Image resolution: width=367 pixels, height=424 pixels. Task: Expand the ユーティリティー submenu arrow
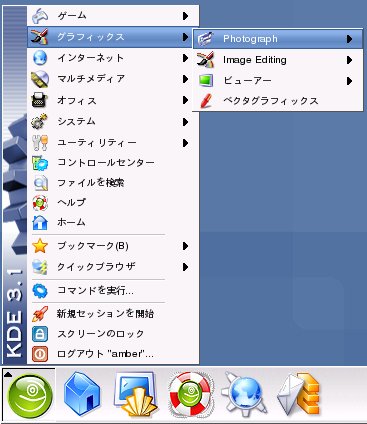point(185,143)
